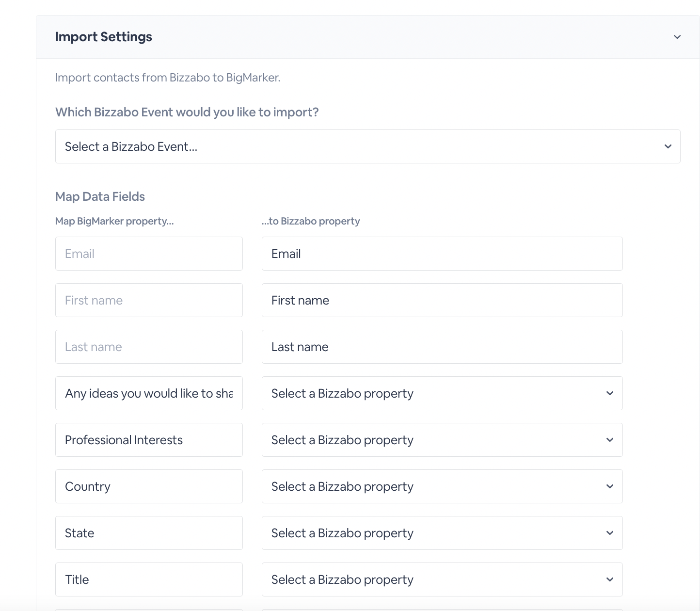Open Bizzabo property dropdown for Professional Interests
The image size is (700, 611).
point(442,440)
